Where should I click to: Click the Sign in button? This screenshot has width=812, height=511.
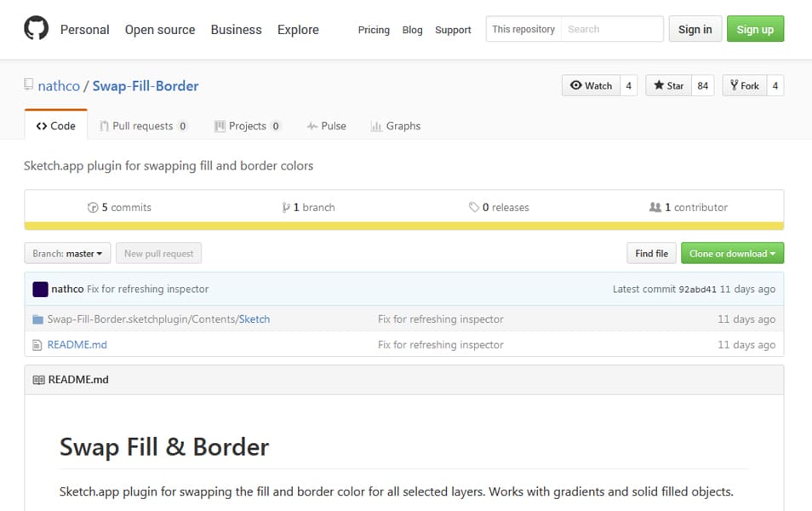[x=695, y=29]
